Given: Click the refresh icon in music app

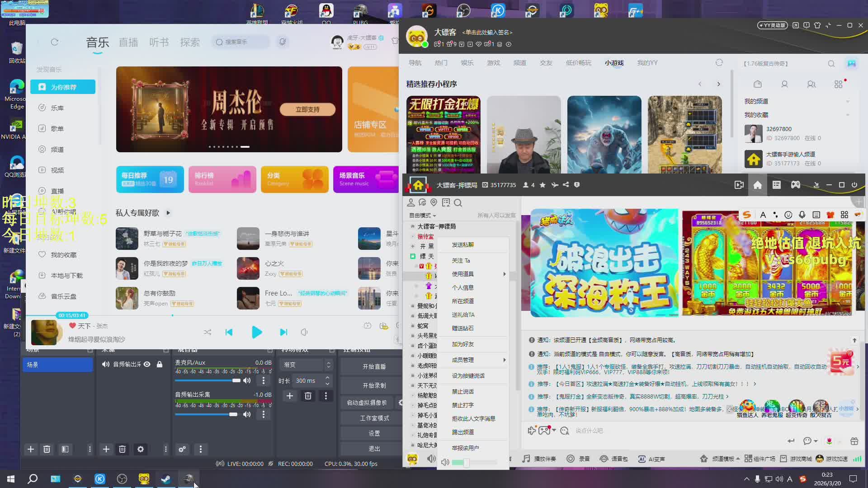Looking at the screenshot, I should (55, 42).
